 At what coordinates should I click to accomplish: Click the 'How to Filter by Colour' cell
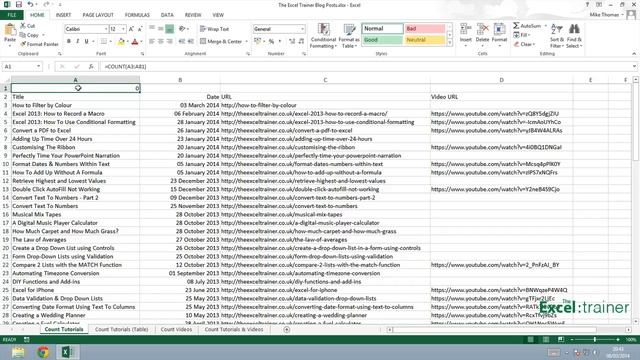75,105
